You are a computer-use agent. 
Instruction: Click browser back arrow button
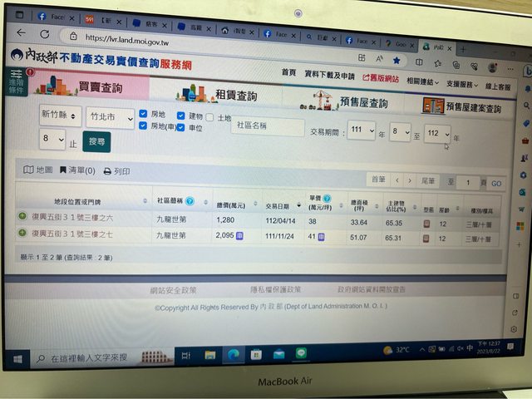21,33
